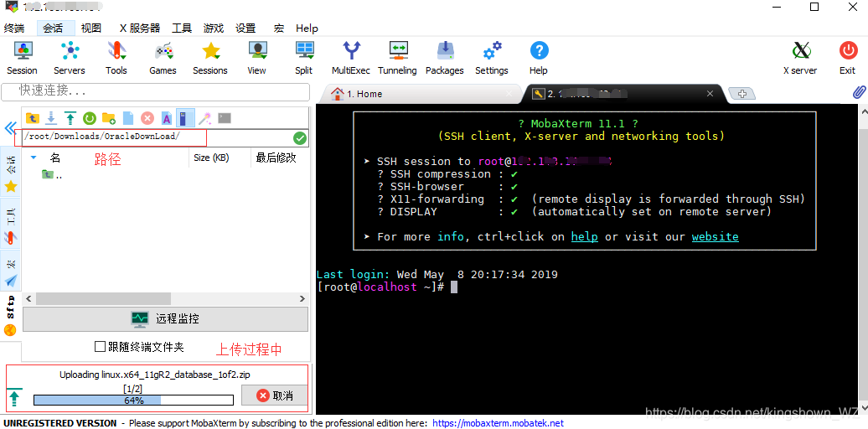The height and width of the screenshot is (429, 868).
Task: Open the X 服务器 menu
Action: point(139,28)
